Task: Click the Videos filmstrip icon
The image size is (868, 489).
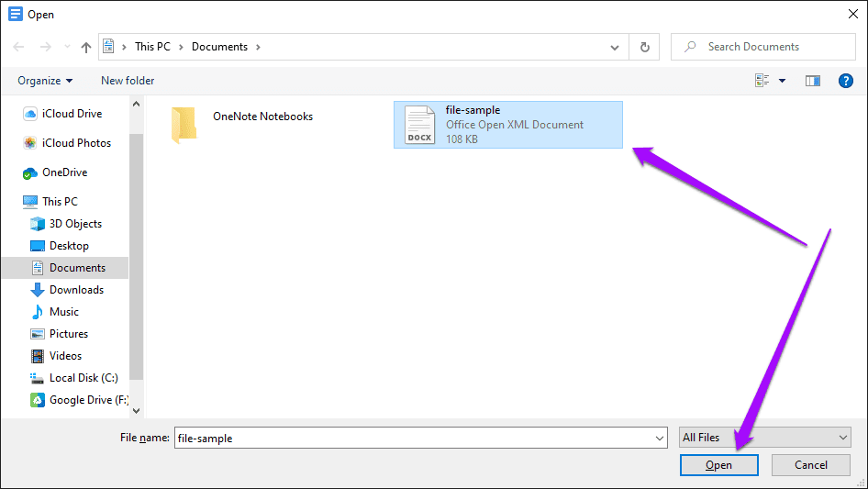Action: click(x=38, y=356)
